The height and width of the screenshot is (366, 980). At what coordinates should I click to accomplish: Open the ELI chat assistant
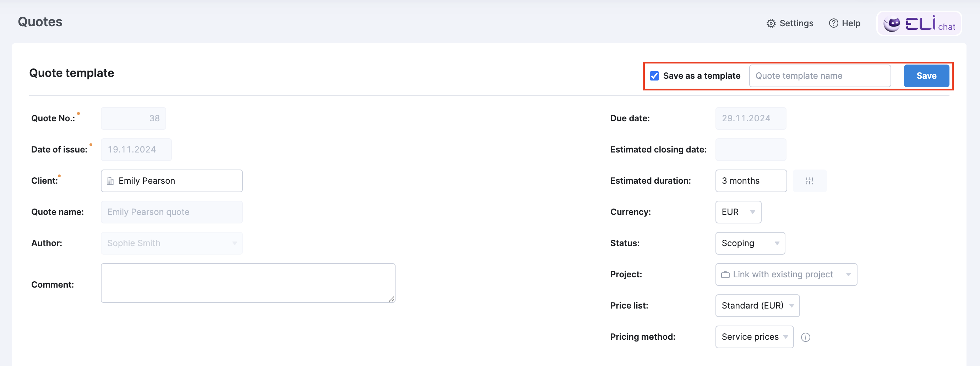coord(919,23)
